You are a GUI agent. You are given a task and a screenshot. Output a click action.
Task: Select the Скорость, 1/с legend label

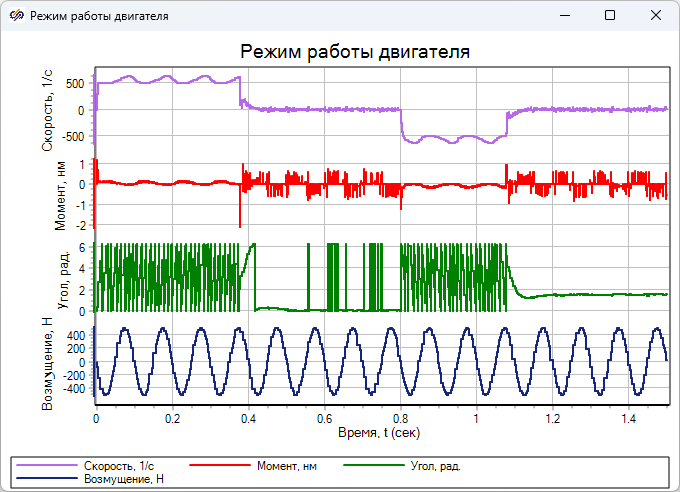point(120,466)
